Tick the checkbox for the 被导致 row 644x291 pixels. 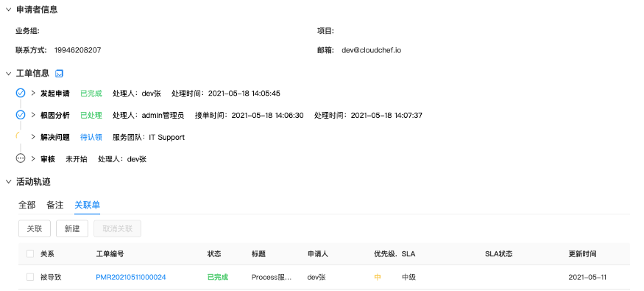tap(30, 278)
